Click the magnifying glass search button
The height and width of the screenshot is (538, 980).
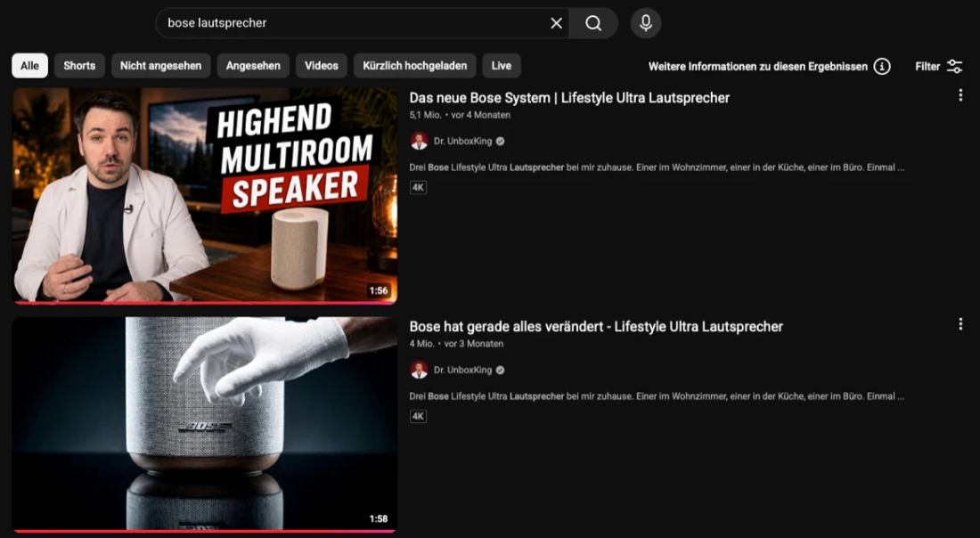click(593, 23)
